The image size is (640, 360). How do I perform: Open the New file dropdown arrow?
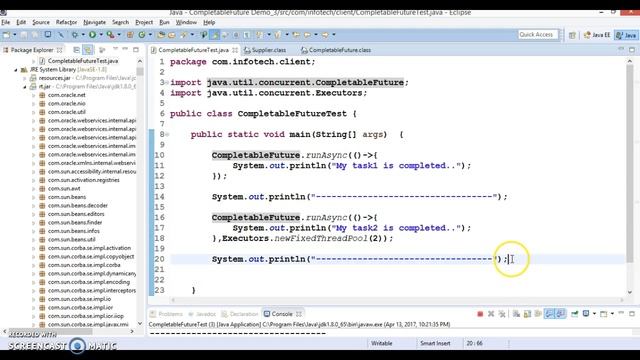coord(14,35)
